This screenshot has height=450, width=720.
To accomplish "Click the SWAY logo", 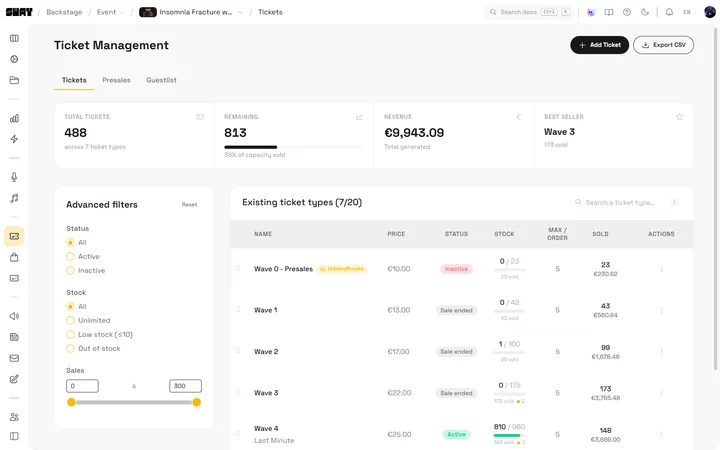I will click(x=19, y=12).
